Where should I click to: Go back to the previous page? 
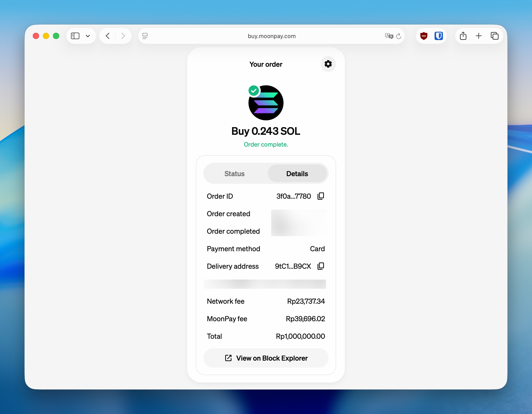108,36
